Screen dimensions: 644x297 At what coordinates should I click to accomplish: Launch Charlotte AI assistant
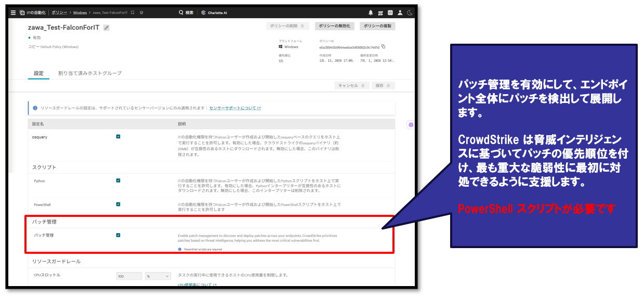(214, 12)
